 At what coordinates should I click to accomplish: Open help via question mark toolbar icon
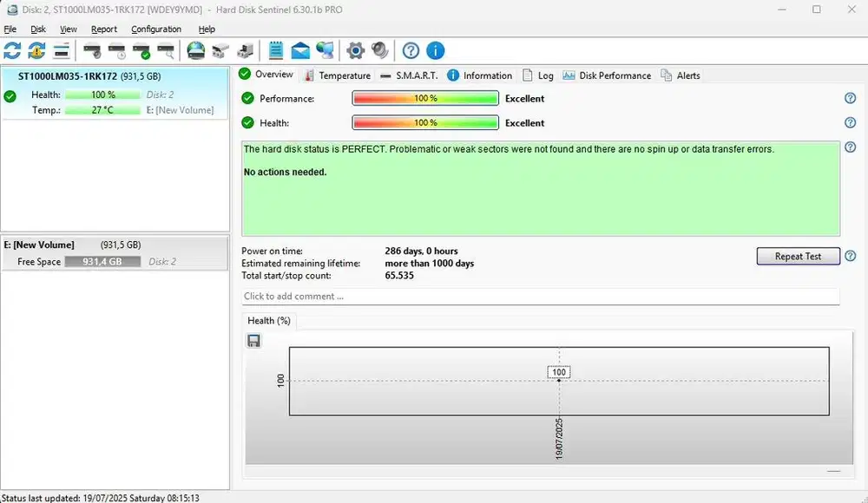coord(411,50)
